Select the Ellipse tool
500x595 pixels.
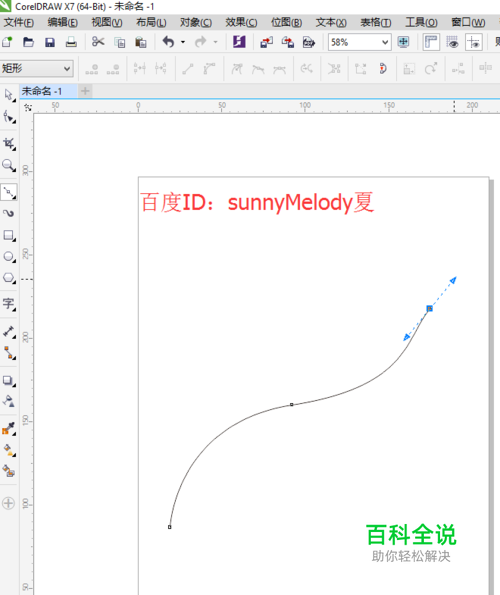tap(9, 257)
